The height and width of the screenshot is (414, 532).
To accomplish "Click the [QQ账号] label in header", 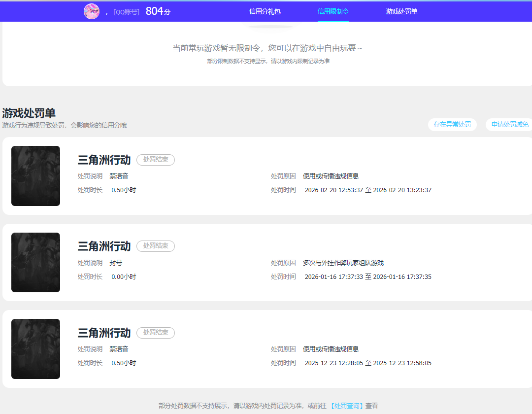I will (x=126, y=12).
